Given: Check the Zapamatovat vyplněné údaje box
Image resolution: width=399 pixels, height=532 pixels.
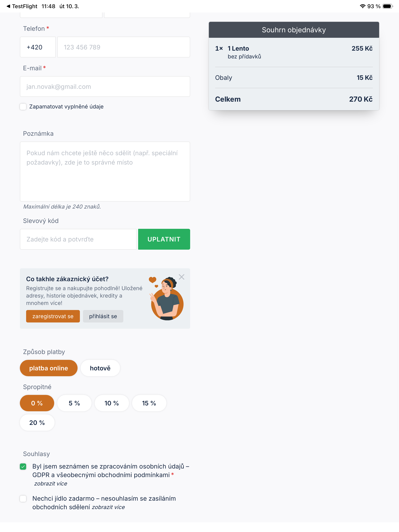Looking at the screenshot, I should click(x=23, y=107).
